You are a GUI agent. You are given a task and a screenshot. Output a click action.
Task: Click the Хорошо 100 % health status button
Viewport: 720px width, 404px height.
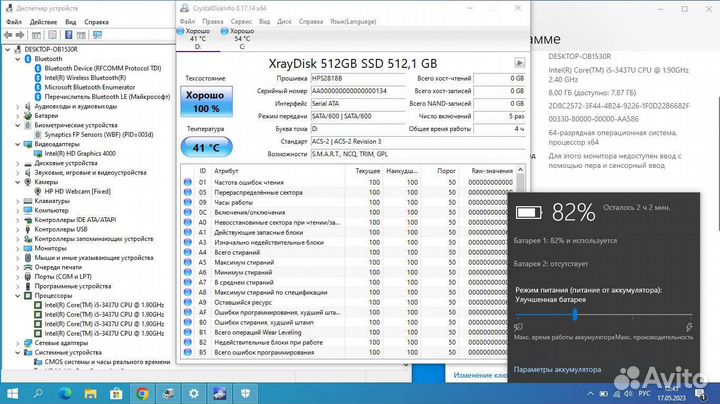click(x=206, y=101)
